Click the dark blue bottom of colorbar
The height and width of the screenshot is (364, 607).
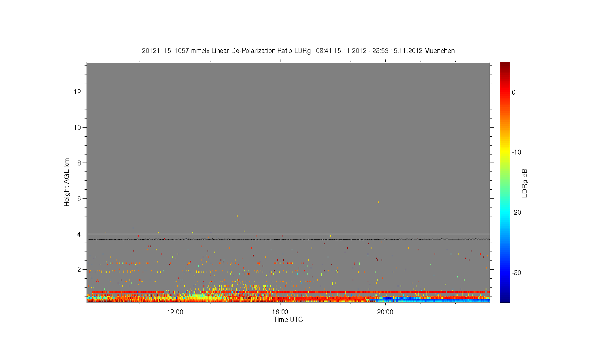point(505,298)
